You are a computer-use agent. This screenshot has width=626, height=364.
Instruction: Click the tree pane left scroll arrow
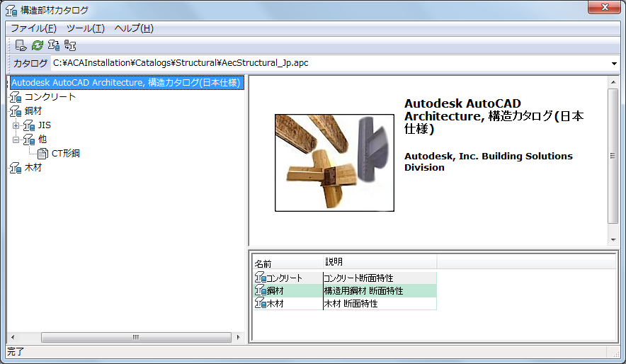13,337
